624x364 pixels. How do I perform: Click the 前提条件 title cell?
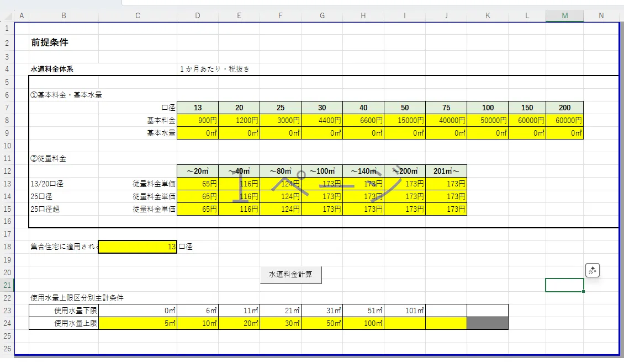(50, 42)
